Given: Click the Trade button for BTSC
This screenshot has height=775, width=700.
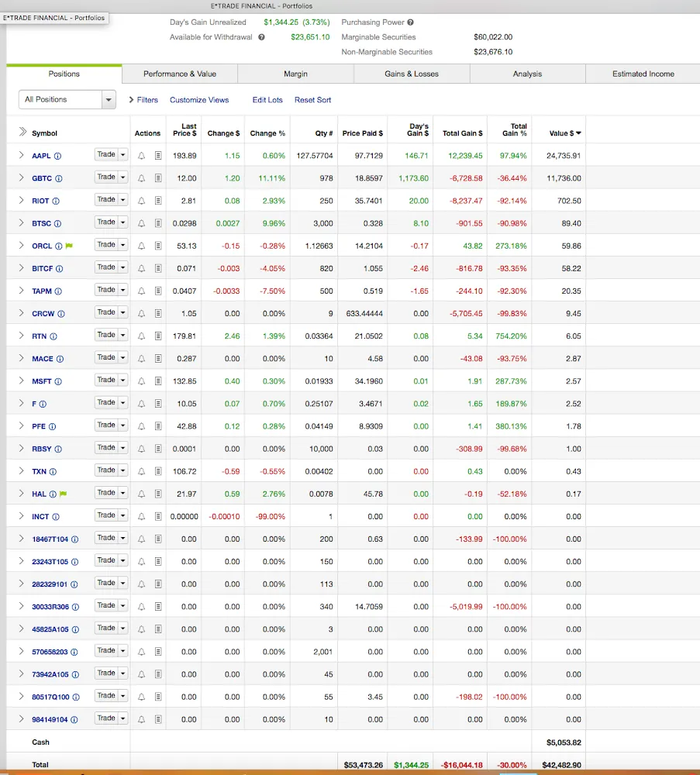Looking at the screenshot, I should (x=106, y=222).
